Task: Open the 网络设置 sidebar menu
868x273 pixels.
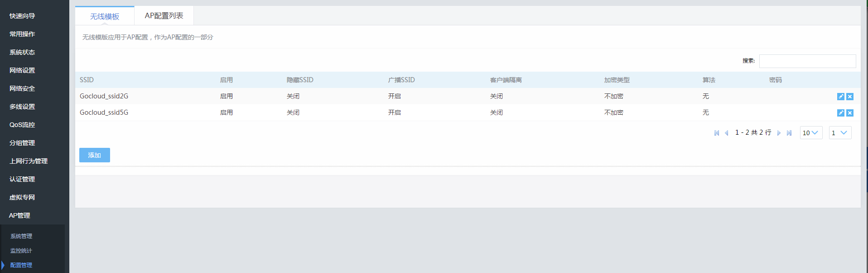Action: [22, 70]
